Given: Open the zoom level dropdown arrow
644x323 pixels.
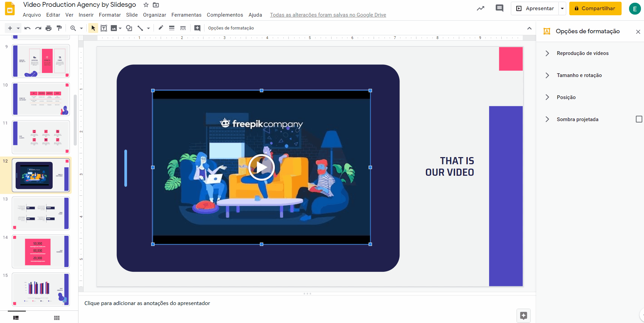Looking at the screenshot, I should 81,28.
